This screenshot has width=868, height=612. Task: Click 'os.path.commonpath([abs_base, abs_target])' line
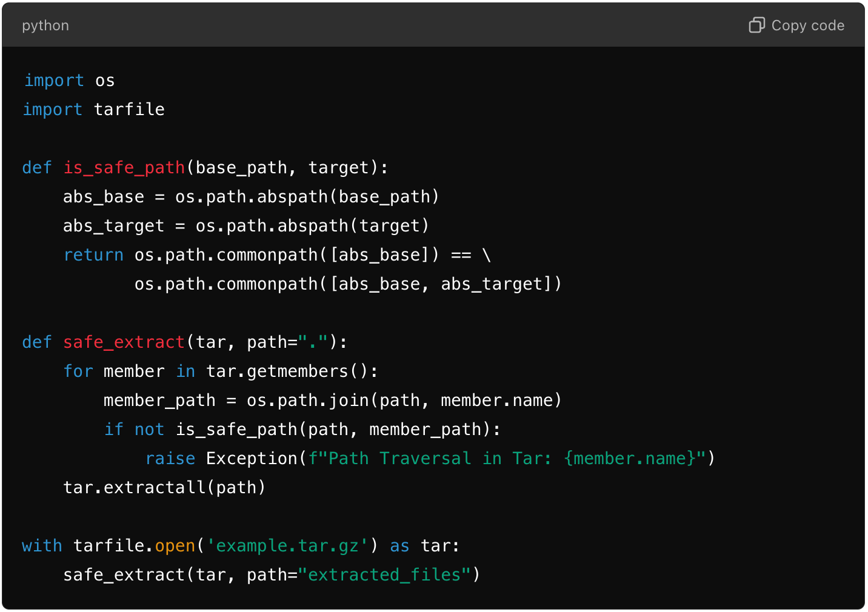pos(348,284)
